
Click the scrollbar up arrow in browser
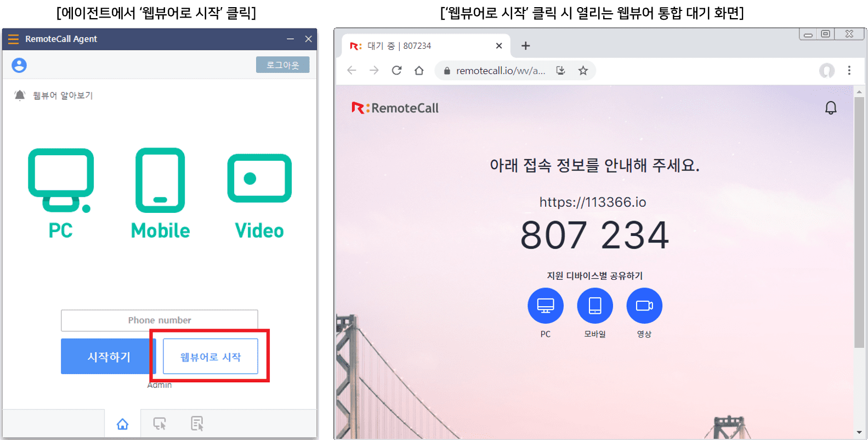pyautogui.click(x=859, y=91)
